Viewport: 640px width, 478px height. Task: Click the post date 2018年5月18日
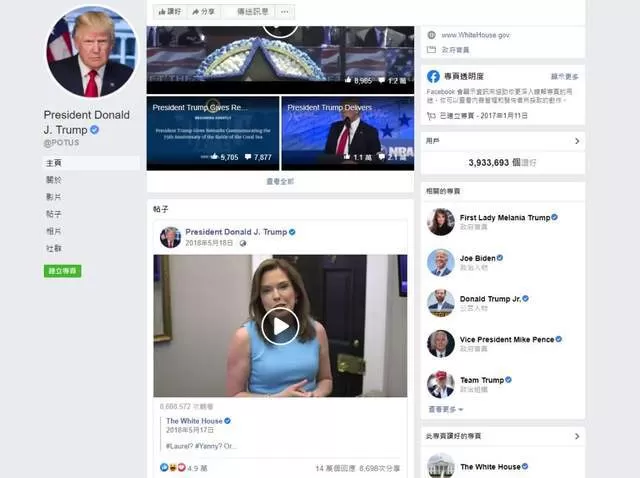pos(209,243)
